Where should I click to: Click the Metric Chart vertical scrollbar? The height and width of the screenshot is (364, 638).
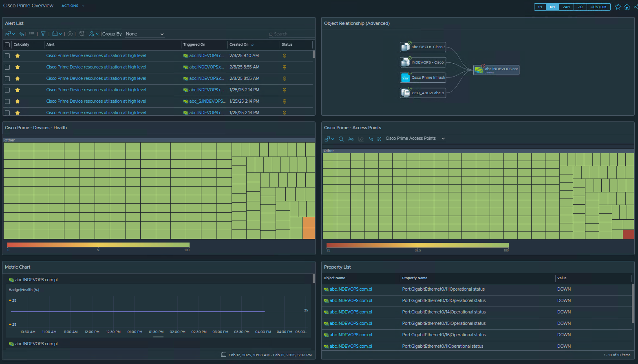pyautogui.click(x=313, y=278)
